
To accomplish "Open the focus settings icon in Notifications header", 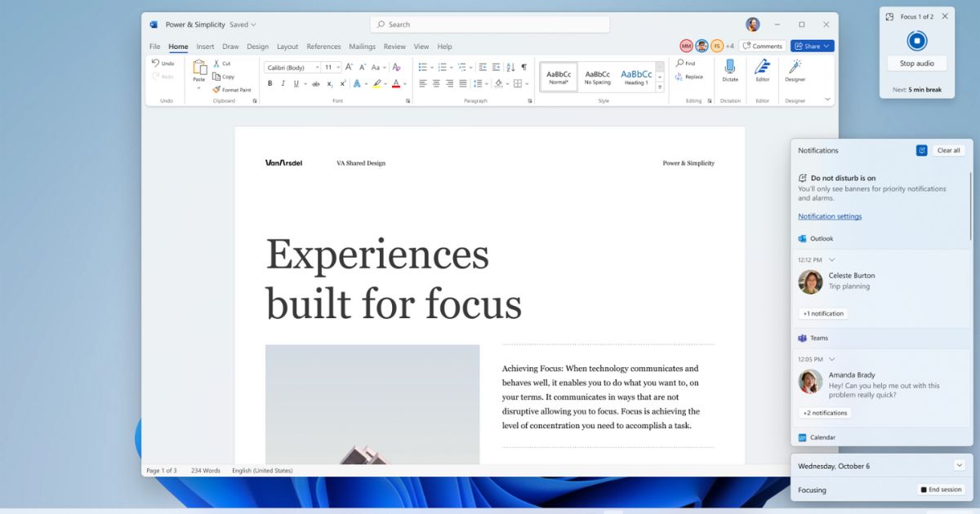I will pos(922,150).
